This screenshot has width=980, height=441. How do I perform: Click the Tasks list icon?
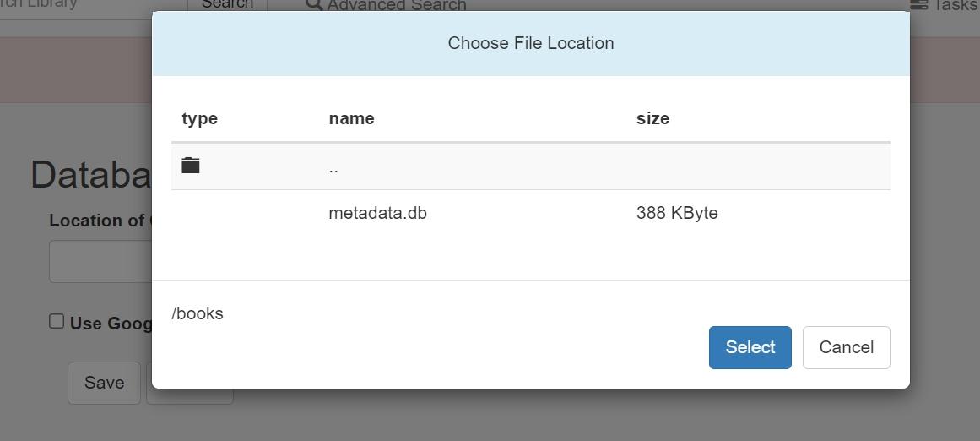pos(918,5)
